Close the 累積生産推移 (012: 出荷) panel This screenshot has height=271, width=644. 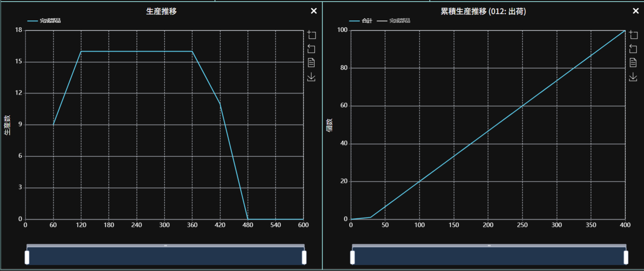[x=636, y=11]
